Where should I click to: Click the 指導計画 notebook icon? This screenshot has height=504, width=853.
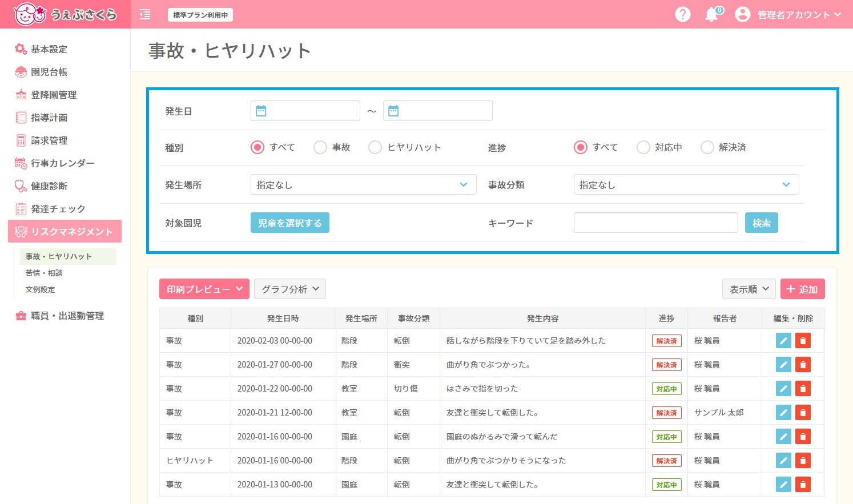(x=21, y=118)
